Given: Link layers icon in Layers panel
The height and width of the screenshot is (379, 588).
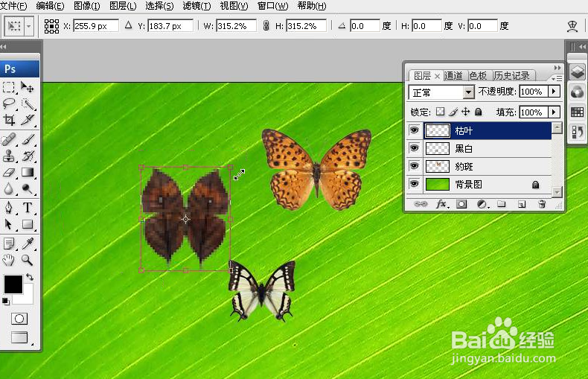Looking at the screenshot, I should click(x=421, y=204).
